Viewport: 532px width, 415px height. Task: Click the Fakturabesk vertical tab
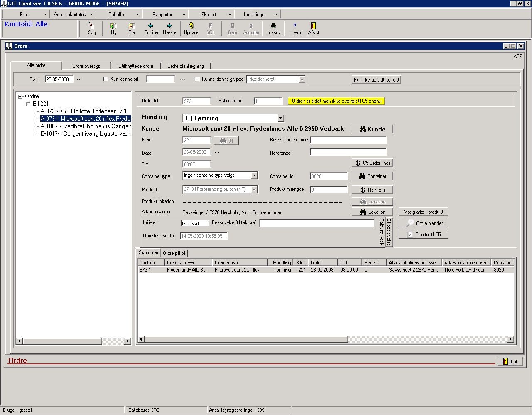[x=382, y=232]
